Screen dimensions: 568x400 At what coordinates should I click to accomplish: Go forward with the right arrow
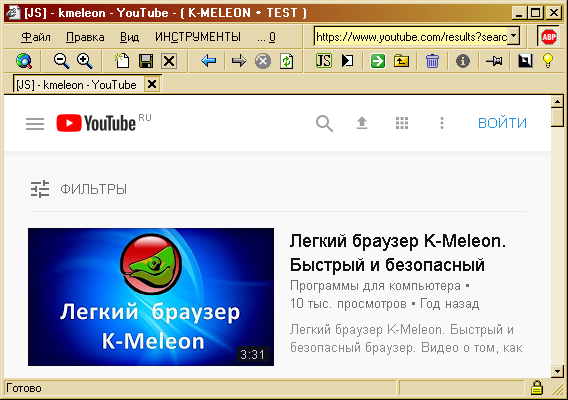239,61
